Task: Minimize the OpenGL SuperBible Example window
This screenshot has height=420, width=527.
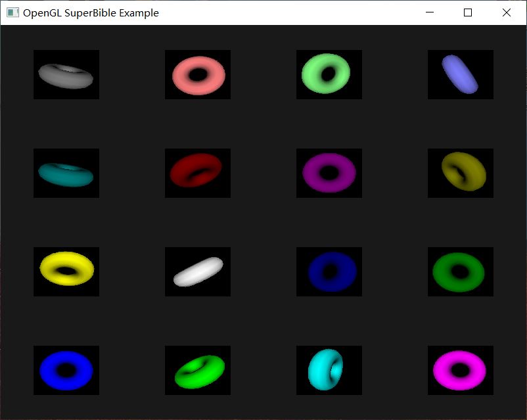Action: (x=430, y=12)
